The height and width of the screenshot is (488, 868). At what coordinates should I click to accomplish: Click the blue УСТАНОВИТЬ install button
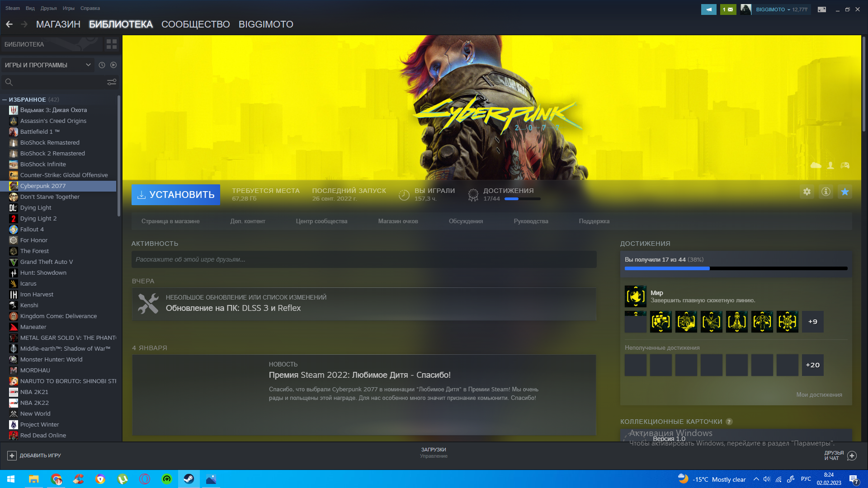tap(176, 195)
